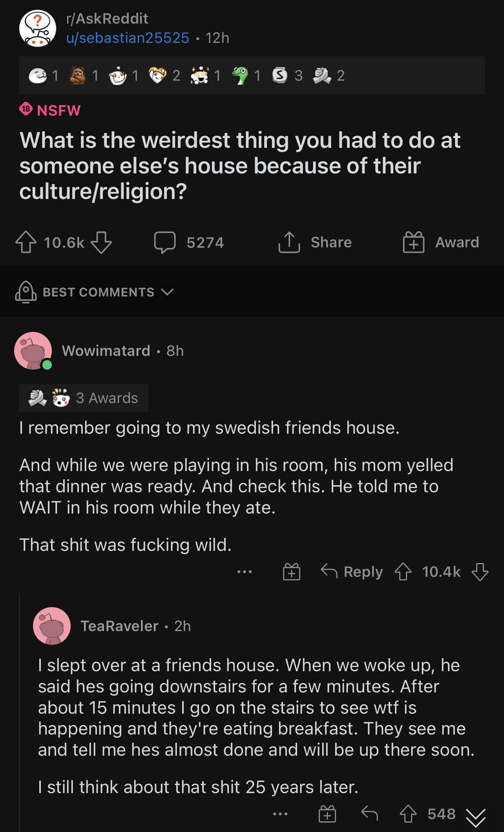Give an award to Wowimatard's comment
Screen dimensions: 504x832
pyautogui.click(x=291, y=572)
